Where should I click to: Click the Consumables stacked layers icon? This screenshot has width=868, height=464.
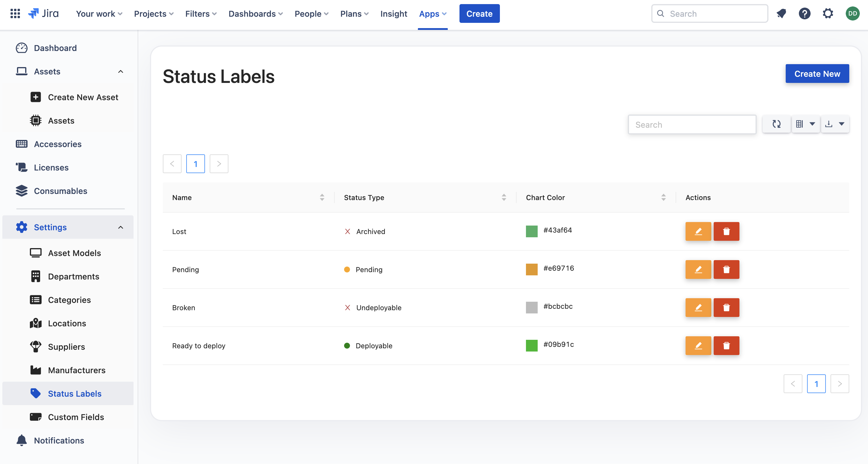tap(22, 191)
